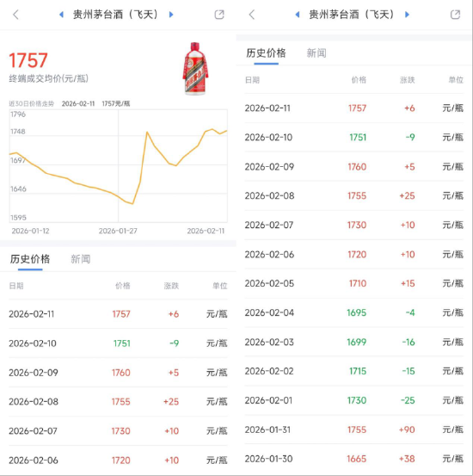Click price 1760 in left table
Viewport: 473px width, 476px height.
point(121,373)
